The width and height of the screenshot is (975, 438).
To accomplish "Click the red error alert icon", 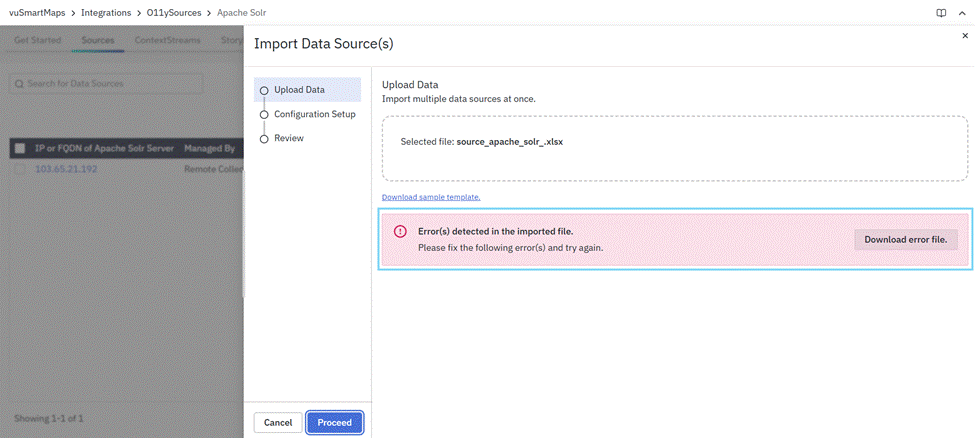I will click(400, 231).
